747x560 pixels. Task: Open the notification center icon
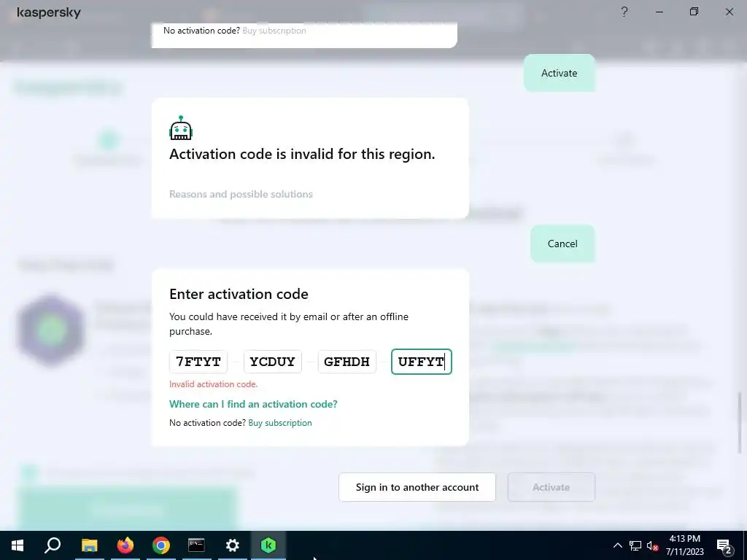pyautogui.click(x=724, y=545)
